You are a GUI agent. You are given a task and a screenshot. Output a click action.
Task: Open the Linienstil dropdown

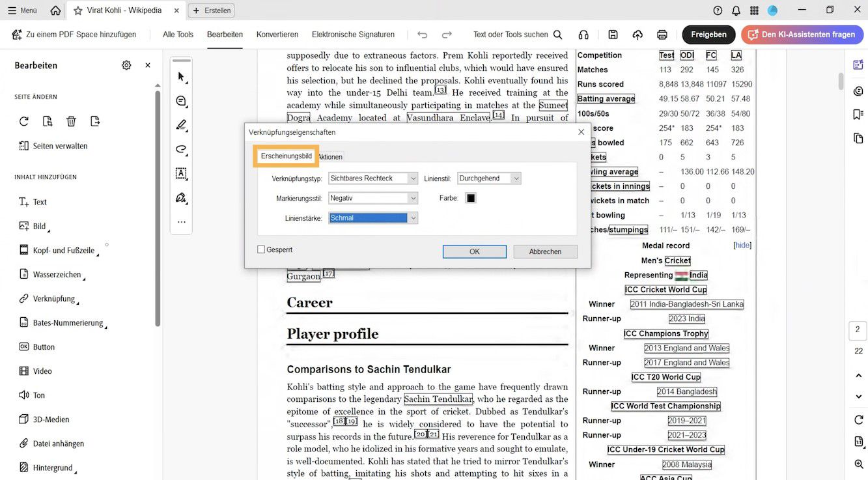[x=490, y=178]
